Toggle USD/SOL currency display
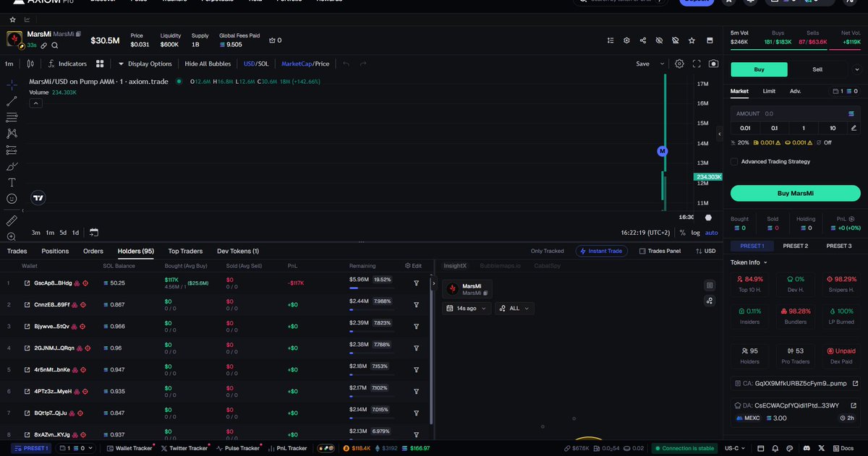 (256, 64)
